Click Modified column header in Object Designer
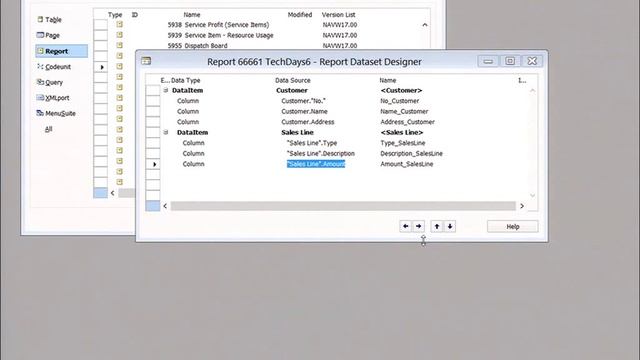 click(300, 15)
